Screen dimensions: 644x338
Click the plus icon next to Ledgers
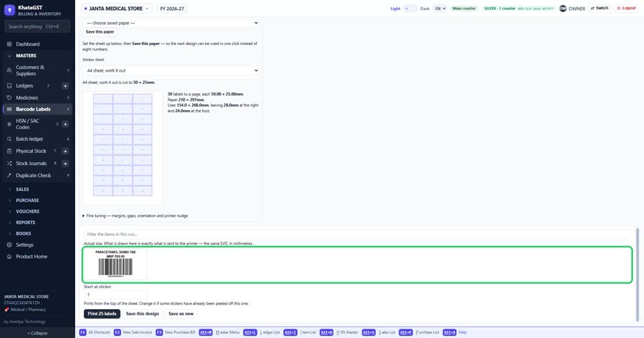click(x=65, y=86)
